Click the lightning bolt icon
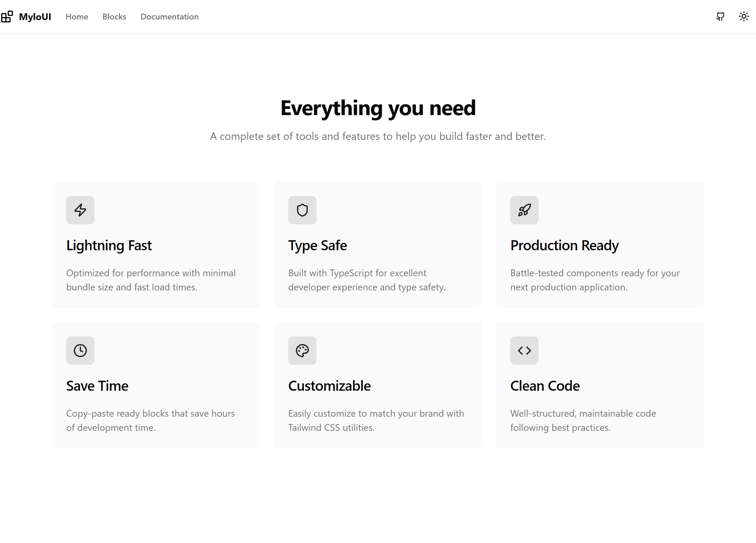This screenshot has height=543, width=756. [x=80, y=210]
